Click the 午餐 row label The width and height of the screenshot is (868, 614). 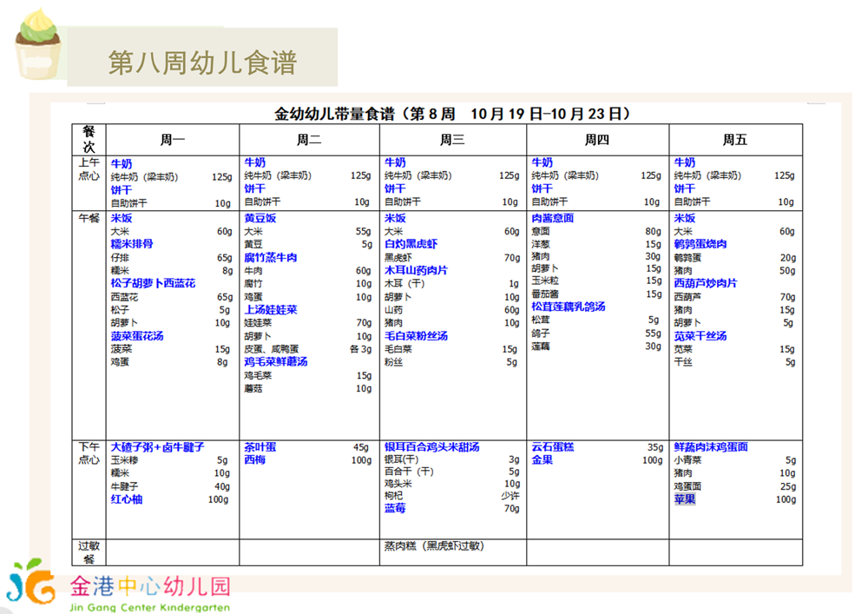89,218
